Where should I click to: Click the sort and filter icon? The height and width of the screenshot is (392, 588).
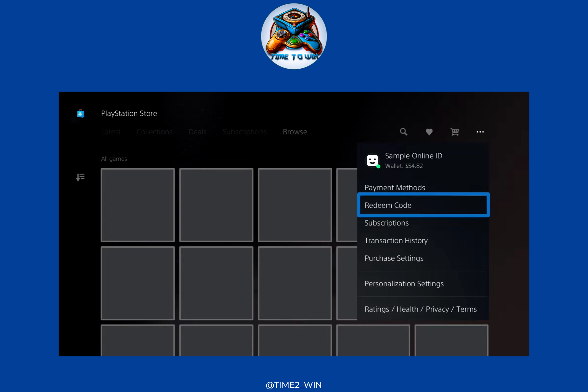tap(80, 177)
